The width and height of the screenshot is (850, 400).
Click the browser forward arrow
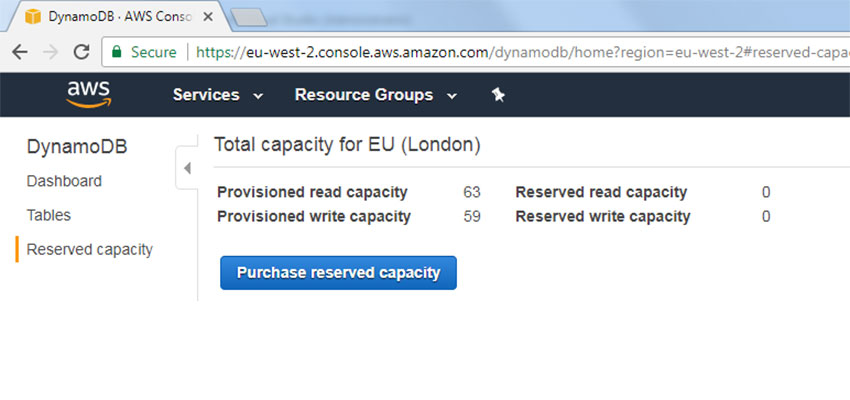tap(50, 52)
